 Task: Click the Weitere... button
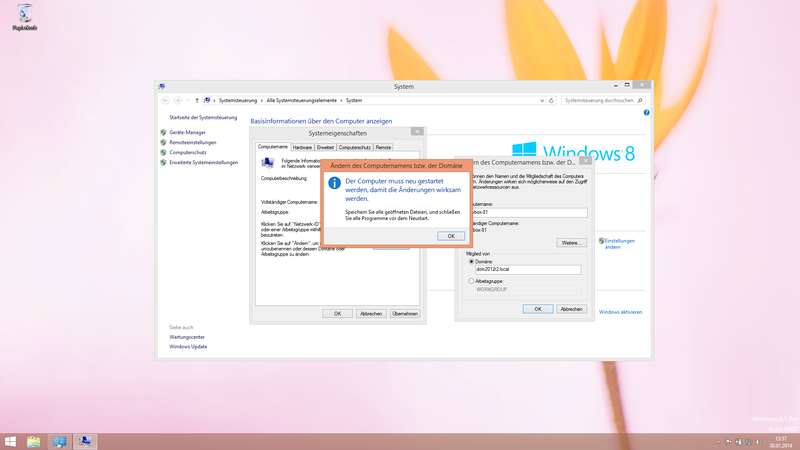(x=571, y=243)
